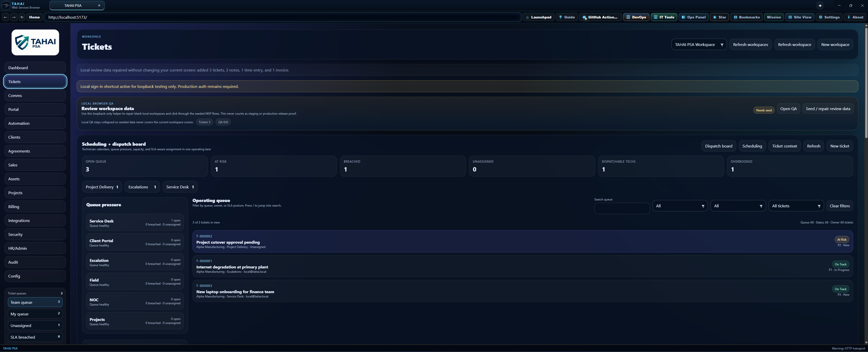The height and width of the screenshot is (352, 868).
Task: Select the Client Portal queue pressure card
Action: point(135,242)
